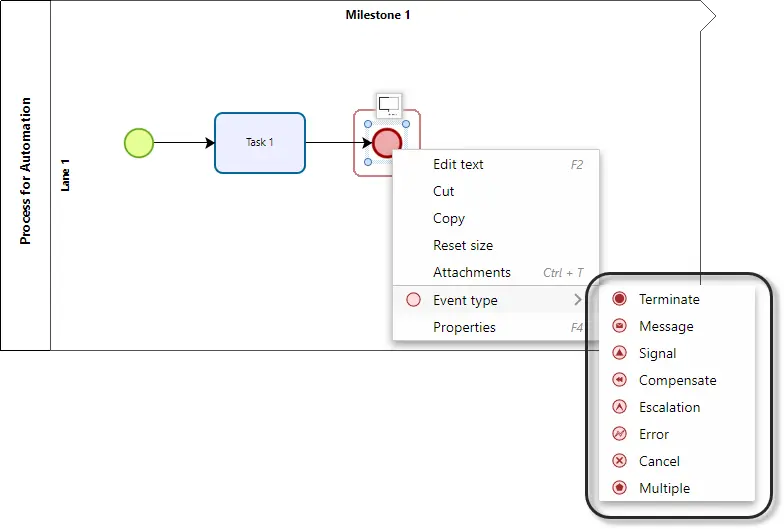The image size is (784, 529).
Task: Click the top-left resize handle of end event
Action: (368, 124)
